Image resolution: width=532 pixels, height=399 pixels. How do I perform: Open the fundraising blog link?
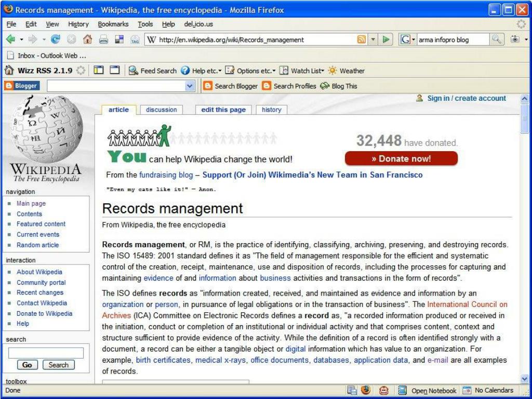pos(166,175)
